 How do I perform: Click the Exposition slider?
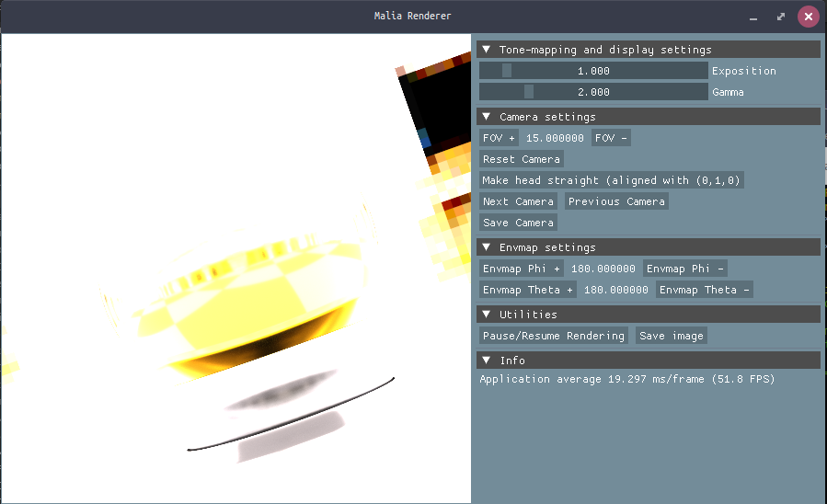593,71
